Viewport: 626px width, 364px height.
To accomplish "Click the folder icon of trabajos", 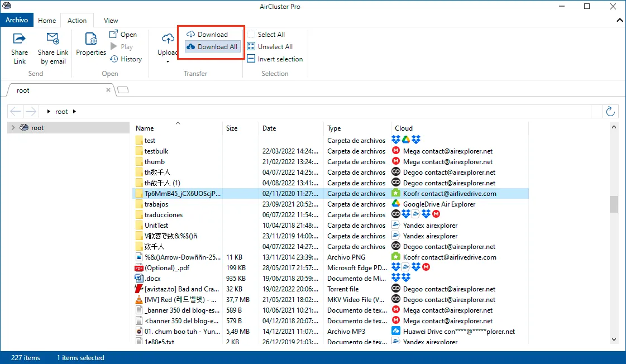I will pyautogui.click(x=139, y=204).
